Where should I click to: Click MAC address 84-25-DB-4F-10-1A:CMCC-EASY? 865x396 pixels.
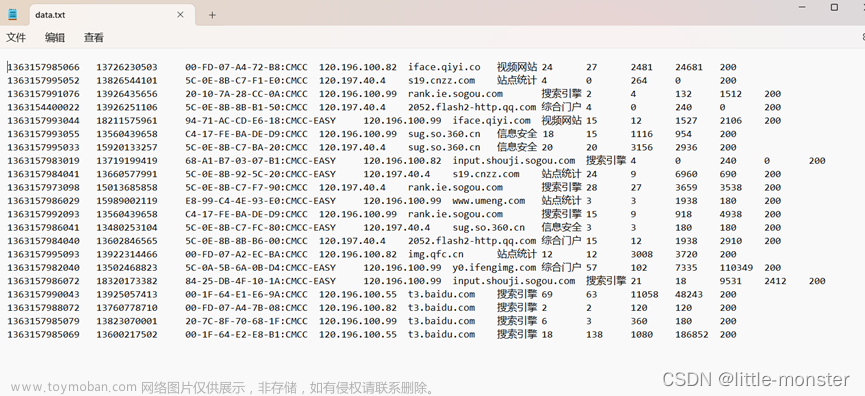pyautogui.click(x=260, y=281)
